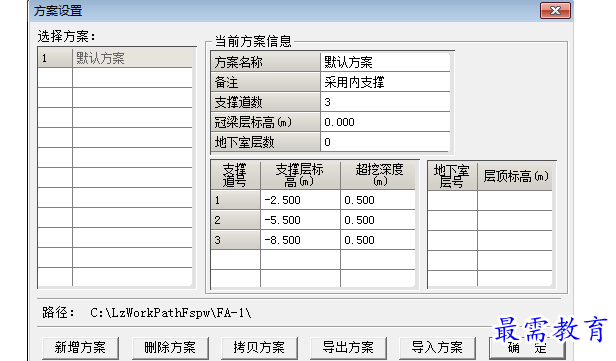616x361 pixels.
Task: Click the 删除方案 button
Action: 170,347
